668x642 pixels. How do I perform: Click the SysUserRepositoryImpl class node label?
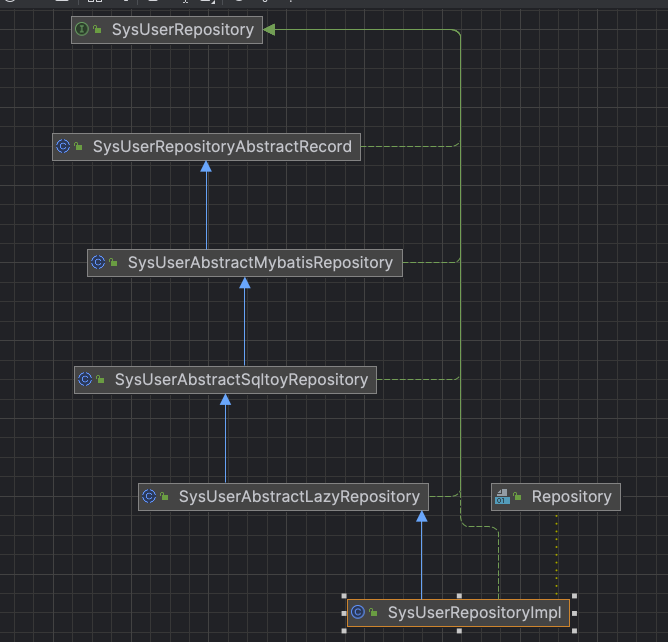point(475,613)
